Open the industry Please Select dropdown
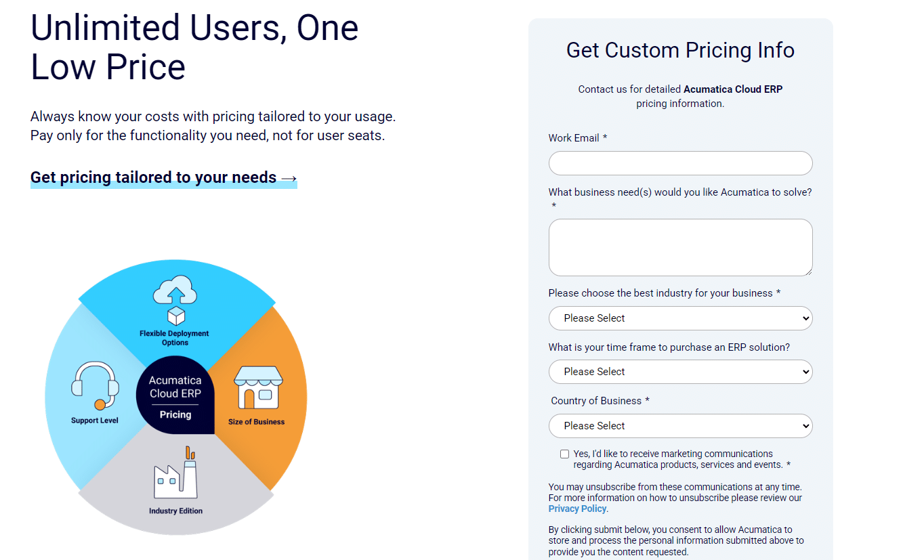The width and height of the screenshot is (924, 560). [680, 318]
